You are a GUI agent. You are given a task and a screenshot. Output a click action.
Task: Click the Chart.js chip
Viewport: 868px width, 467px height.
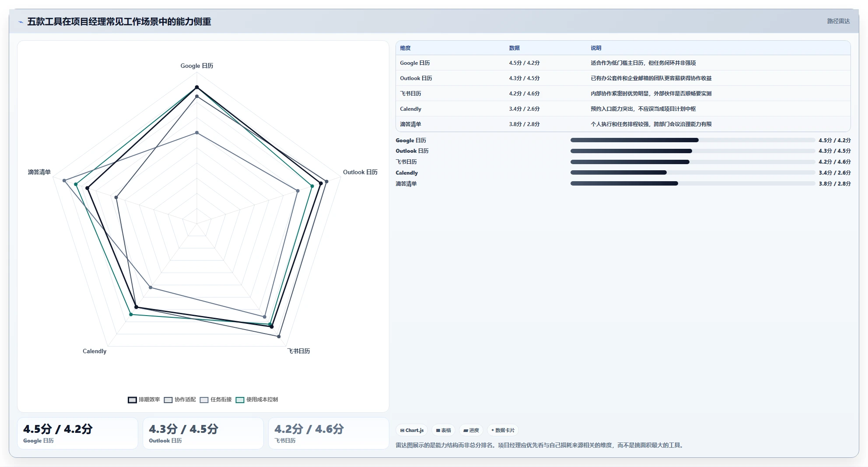coord(412,430)
